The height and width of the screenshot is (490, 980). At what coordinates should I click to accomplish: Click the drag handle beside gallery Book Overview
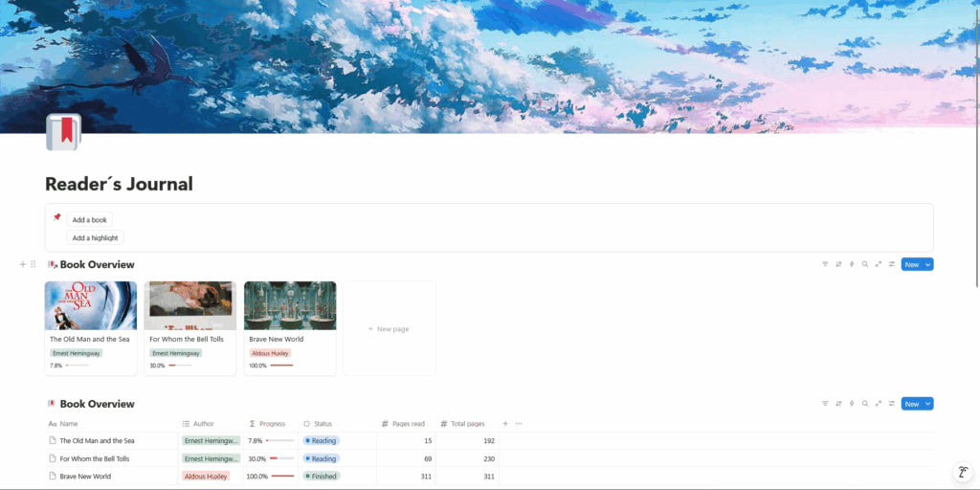pos(33,264)
